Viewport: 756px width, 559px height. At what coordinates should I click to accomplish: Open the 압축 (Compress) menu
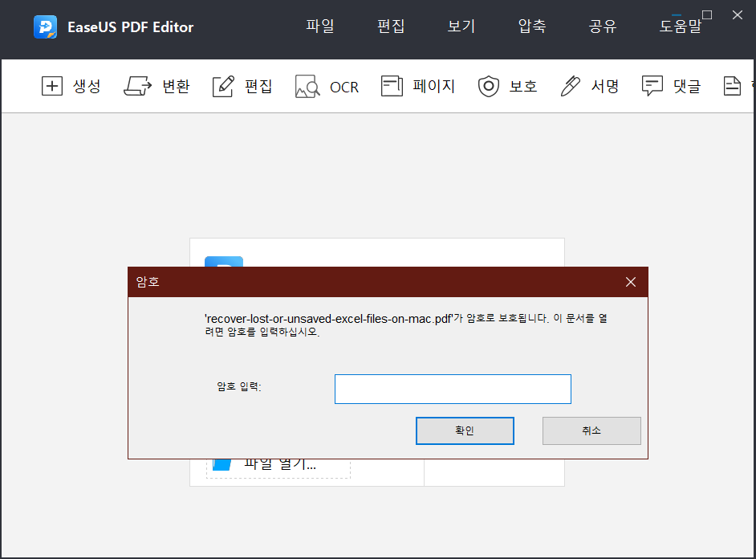tap(530, 26)
